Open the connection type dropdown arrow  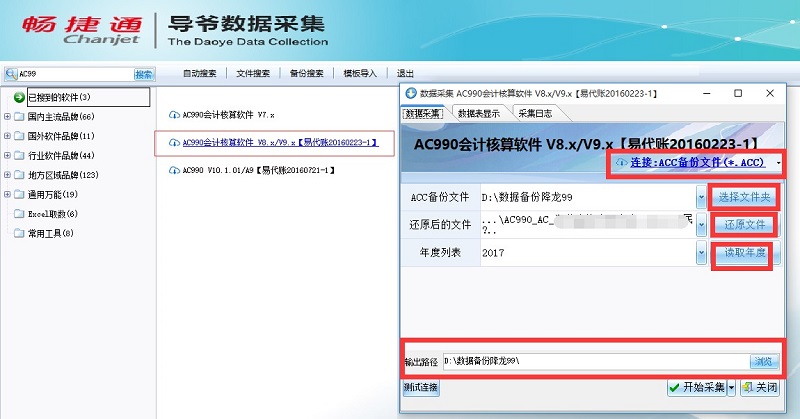point(779,163)
